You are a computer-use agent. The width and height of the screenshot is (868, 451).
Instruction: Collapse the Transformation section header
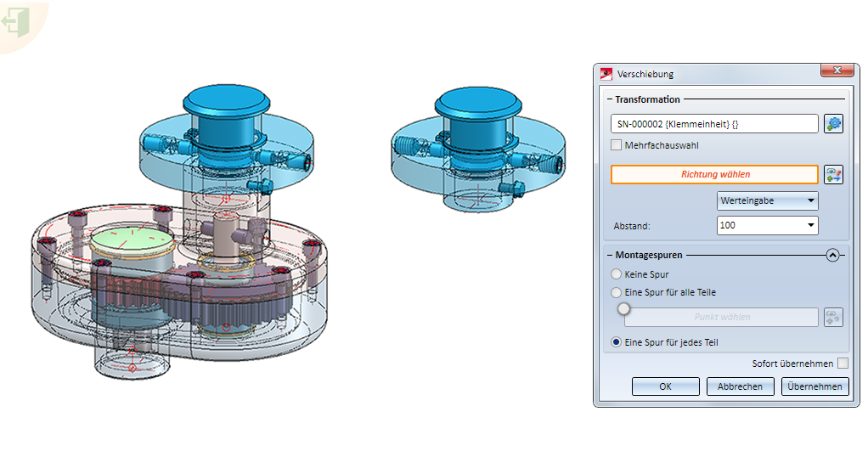coord(610,99)
